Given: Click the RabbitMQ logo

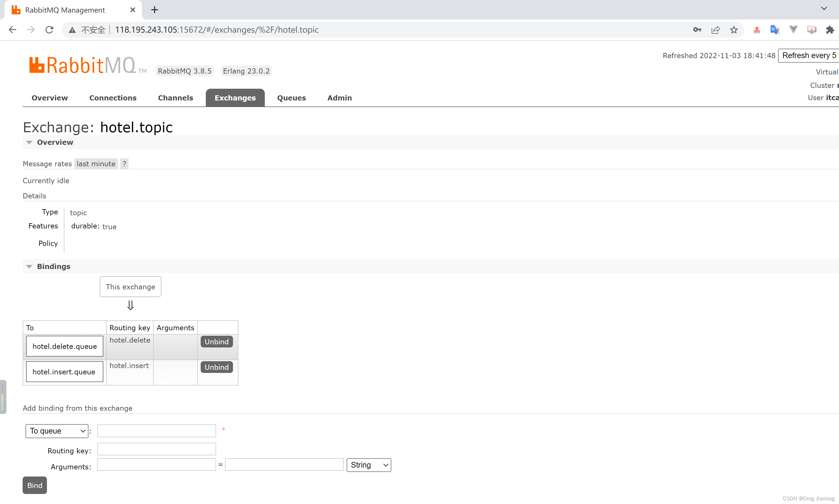Looking at the screenshot, I should 88,65.
